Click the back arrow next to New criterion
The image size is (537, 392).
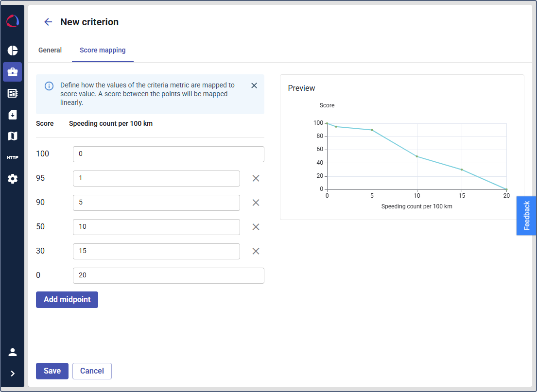pos(48,22)
